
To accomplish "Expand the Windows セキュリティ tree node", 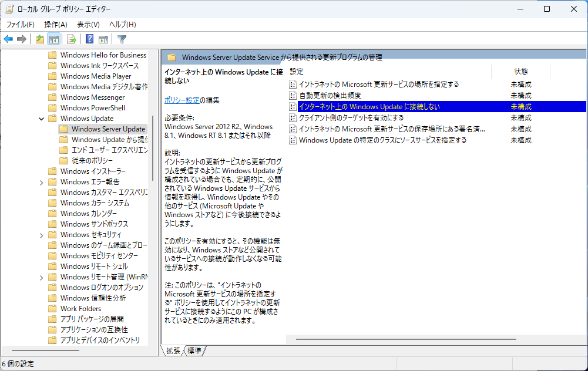I will (41, 235).
